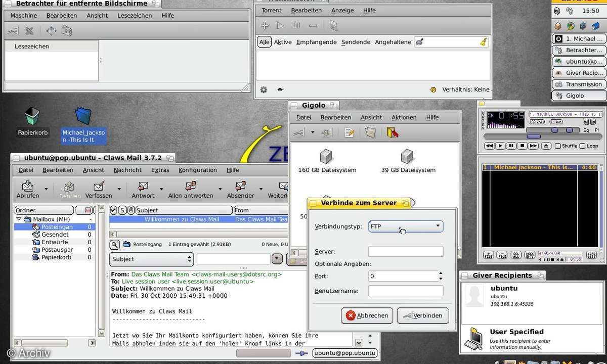
Task: Play the track in the audio player
Action: tap(500, 146)
